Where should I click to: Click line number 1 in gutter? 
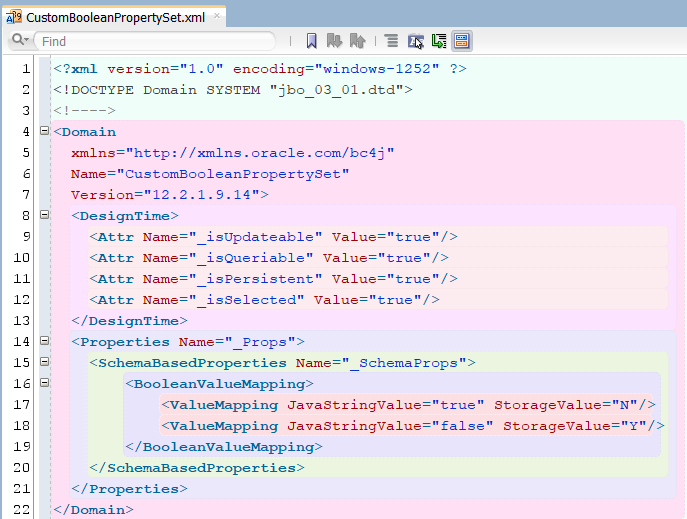(26, 69)
